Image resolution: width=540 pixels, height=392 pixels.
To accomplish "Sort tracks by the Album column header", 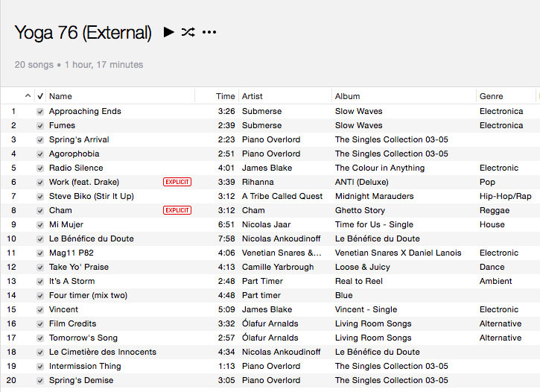I will click(348, 96).
